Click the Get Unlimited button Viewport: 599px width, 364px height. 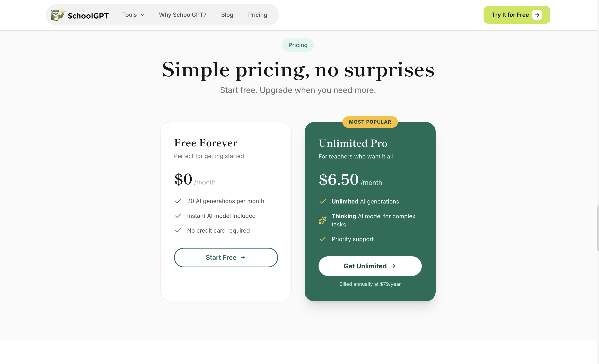point(370,266)
